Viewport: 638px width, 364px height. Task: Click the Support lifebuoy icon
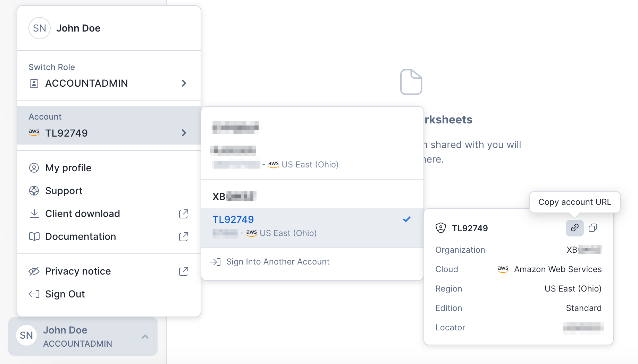coord(34,191)
